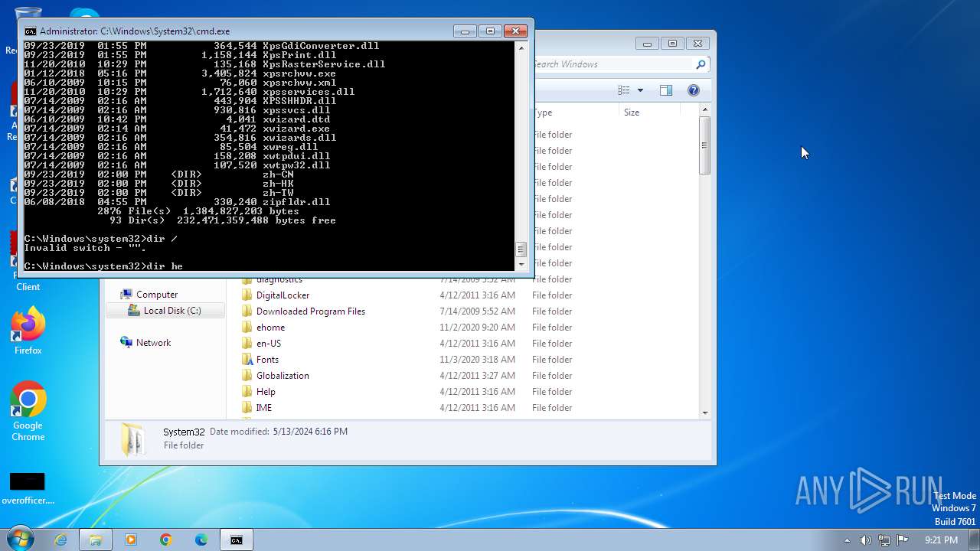Launch Microsoft Edge from the taskbar
This screenshot has width=980, height=551.
[x=201, y=540]
